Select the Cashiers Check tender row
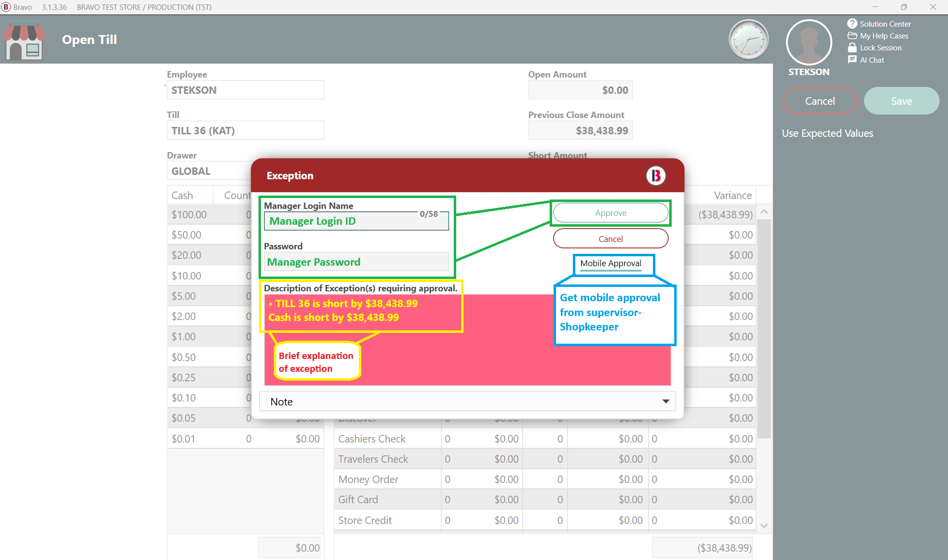Image resolution: width=948 pixels, height=560 pixels. (x=545, y=439)
